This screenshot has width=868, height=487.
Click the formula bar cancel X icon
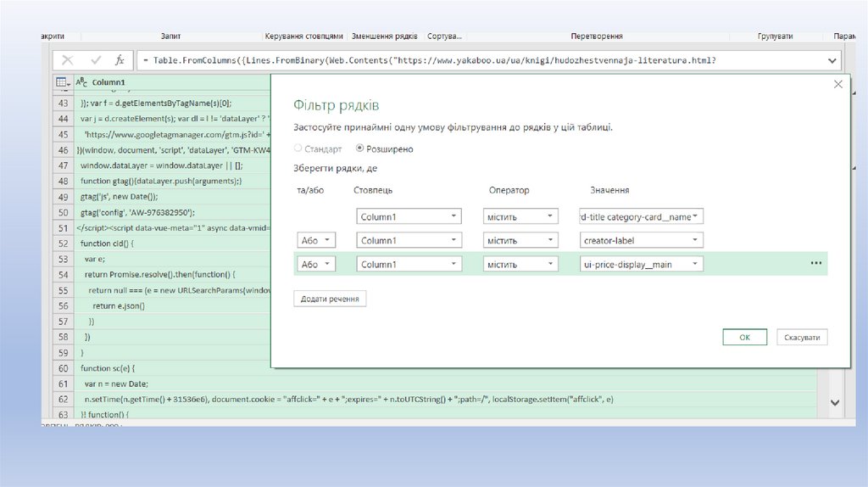68,60
